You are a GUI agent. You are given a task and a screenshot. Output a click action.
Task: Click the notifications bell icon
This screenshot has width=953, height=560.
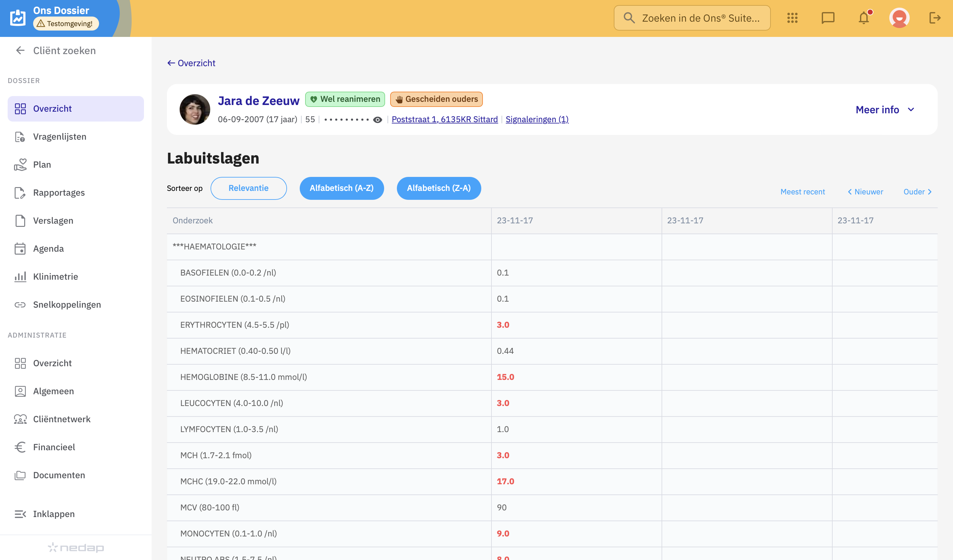click(x=863, y=18)
